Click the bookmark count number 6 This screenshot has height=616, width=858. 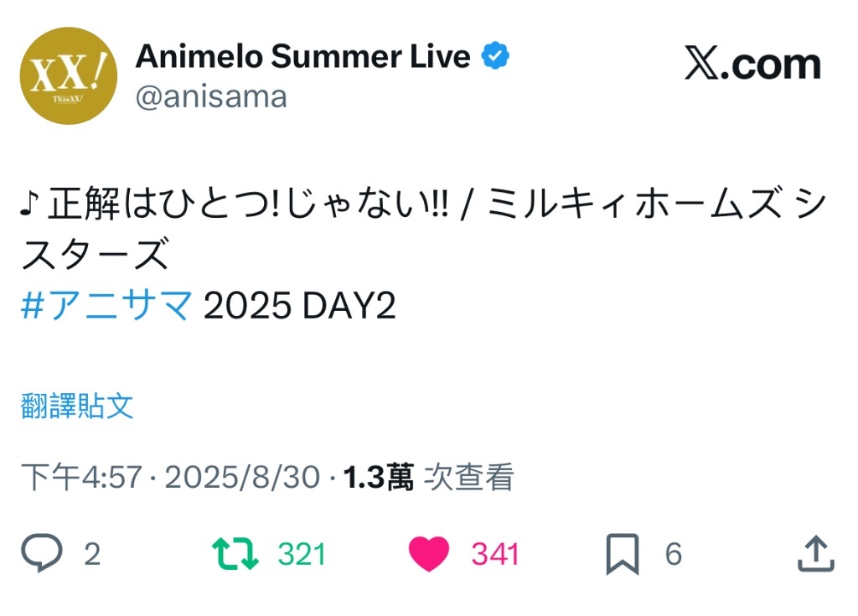pyautogui.click(x=674, y=554)
